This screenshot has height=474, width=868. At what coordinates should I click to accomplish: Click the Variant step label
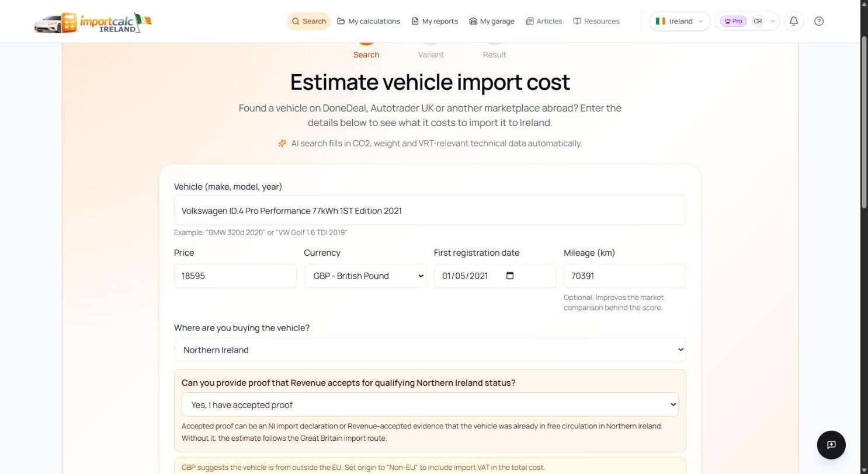430,55
